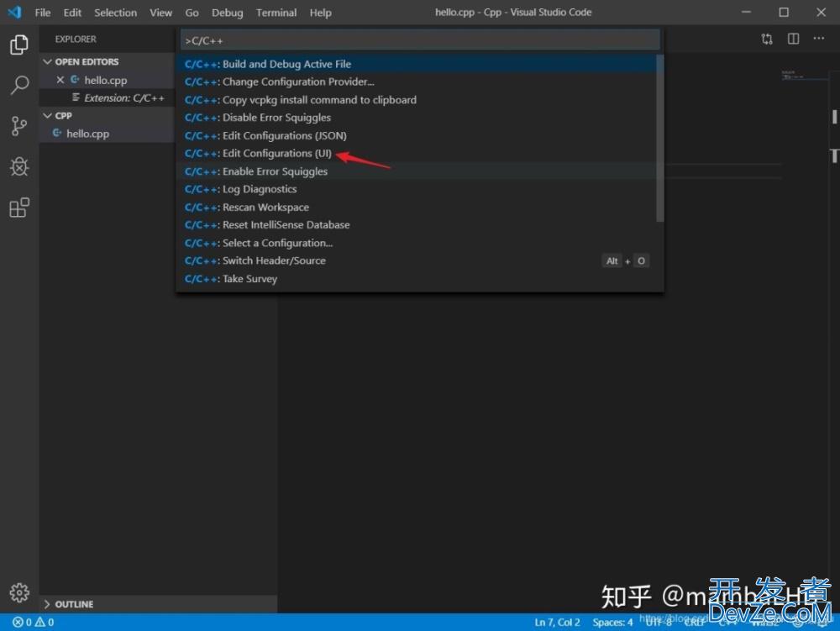The height and width of the screenshot is (631, 840).
Task: Collapse the OPEN EDITORS section
Action: pos(48,61)
